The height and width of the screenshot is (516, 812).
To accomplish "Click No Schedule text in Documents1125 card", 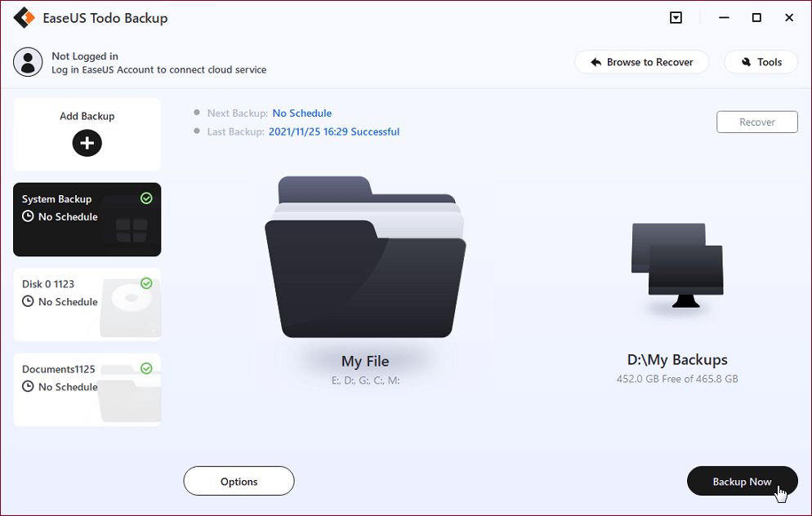I will pos(68,387).
